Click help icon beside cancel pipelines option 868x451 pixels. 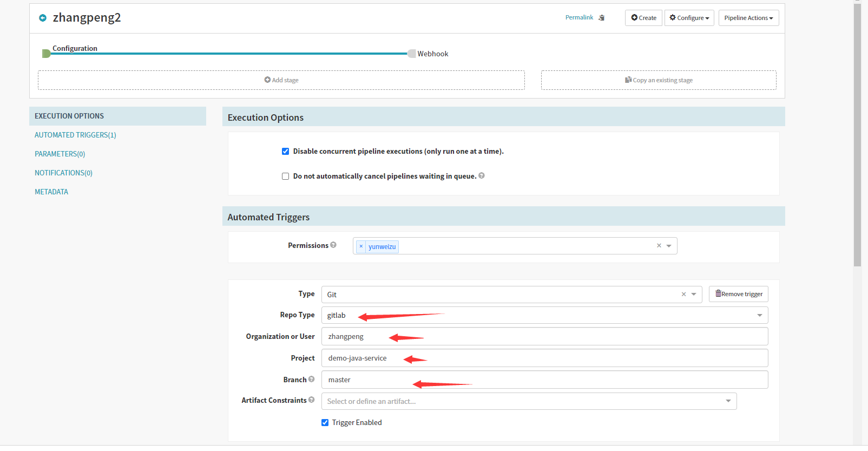[482, 175]
